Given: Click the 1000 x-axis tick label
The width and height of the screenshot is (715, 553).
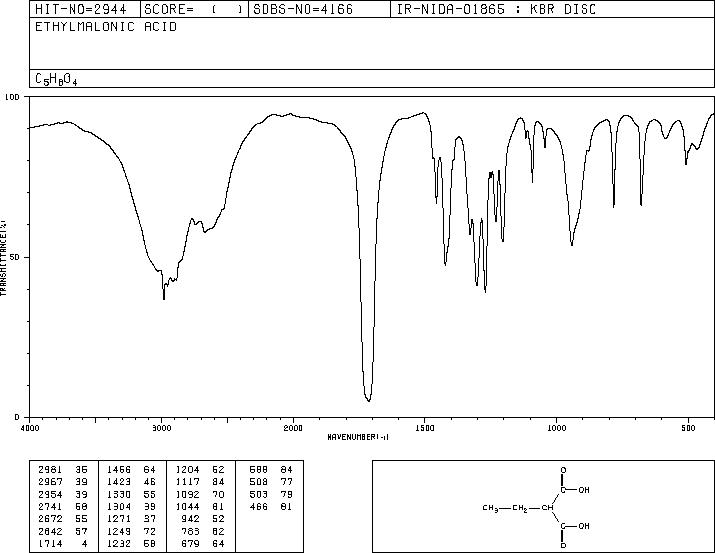Looking at the screenshot, I should 556,428.
